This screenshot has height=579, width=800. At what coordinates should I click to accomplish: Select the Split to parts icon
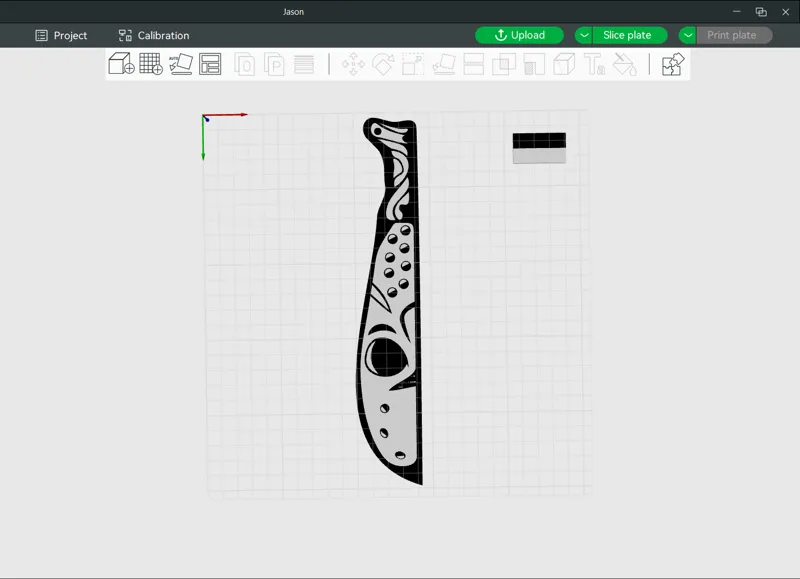[x=274, y=65]
